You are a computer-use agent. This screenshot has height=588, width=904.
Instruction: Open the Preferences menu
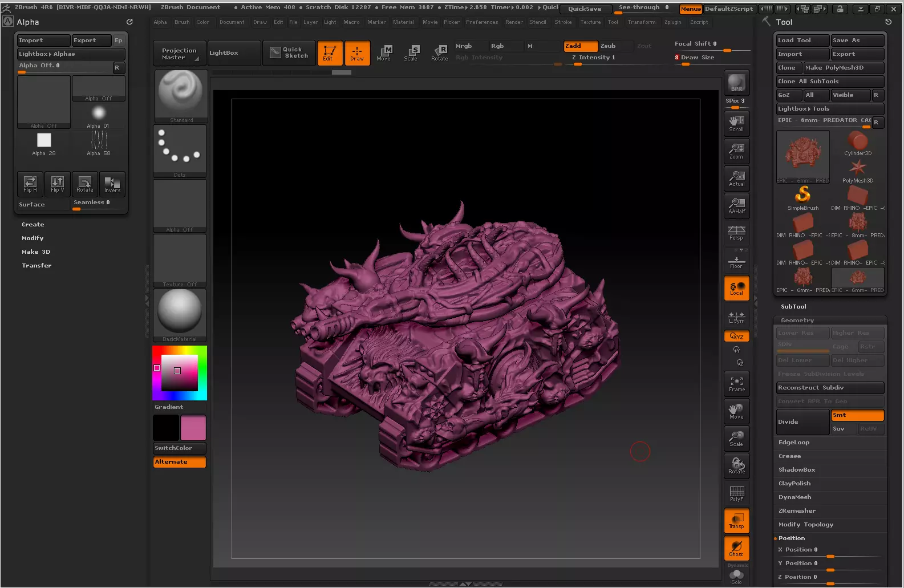(x=482, y=22)
